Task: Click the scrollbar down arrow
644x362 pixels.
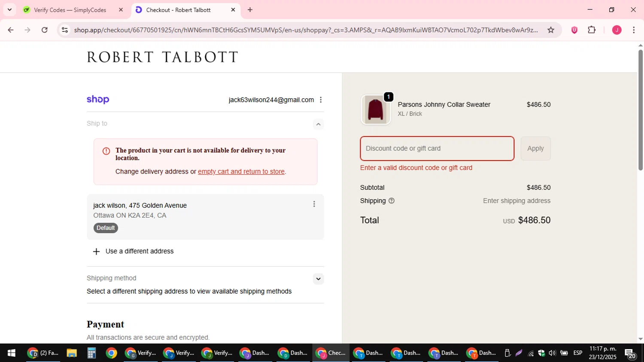Action: (641, 339)
